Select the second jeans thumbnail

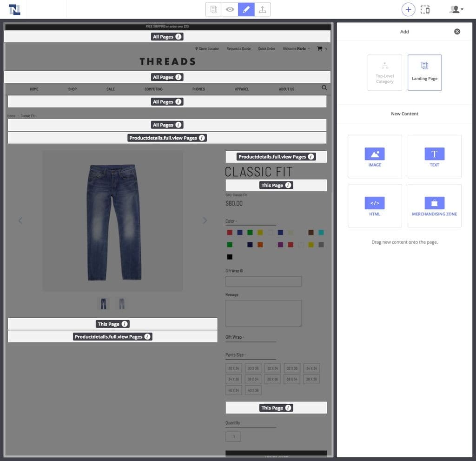[x=121, y=304]
